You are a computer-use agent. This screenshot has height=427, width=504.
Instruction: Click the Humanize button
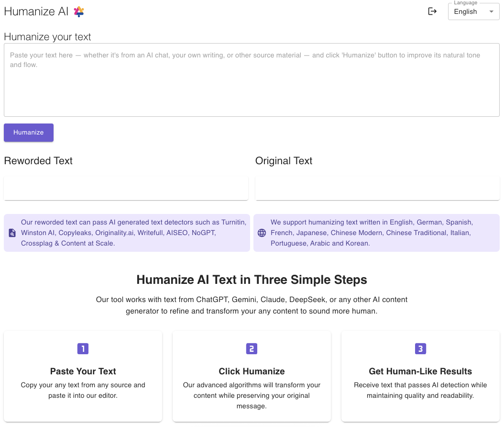[28, 133]
